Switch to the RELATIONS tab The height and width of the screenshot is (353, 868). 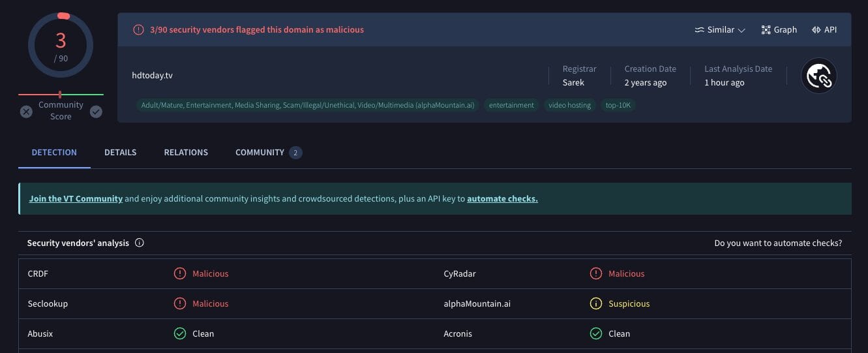pos(186,152)
